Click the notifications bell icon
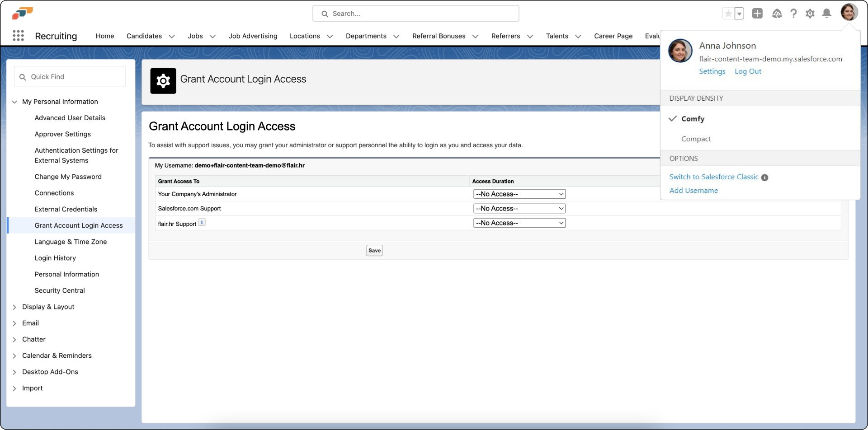The image size is (868, 430). tap(826, 14)
